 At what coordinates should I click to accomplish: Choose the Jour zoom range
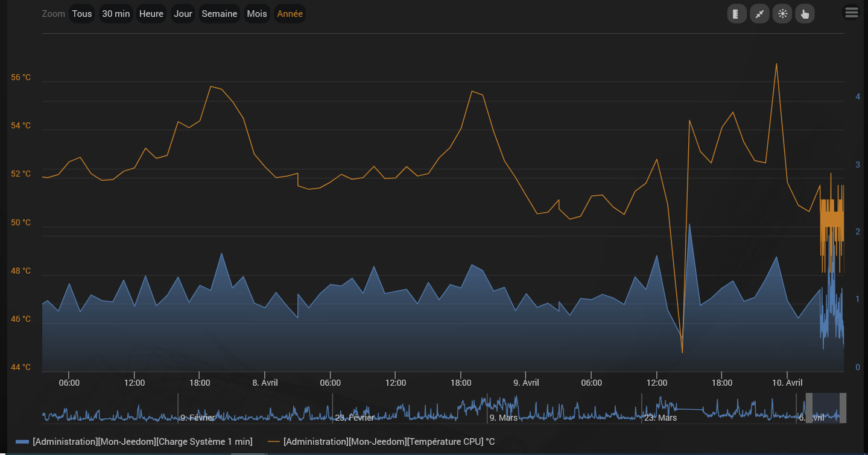point(183,14)
